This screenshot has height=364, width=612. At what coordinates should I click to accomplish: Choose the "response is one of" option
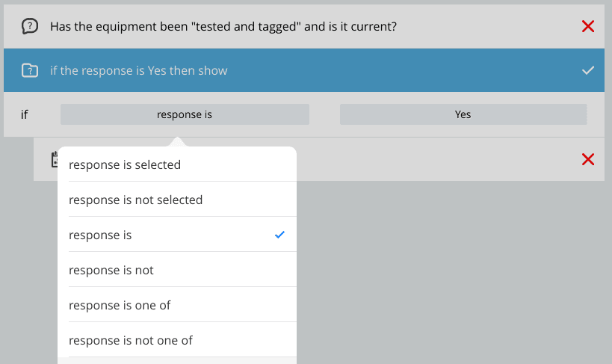pos(120,305)
